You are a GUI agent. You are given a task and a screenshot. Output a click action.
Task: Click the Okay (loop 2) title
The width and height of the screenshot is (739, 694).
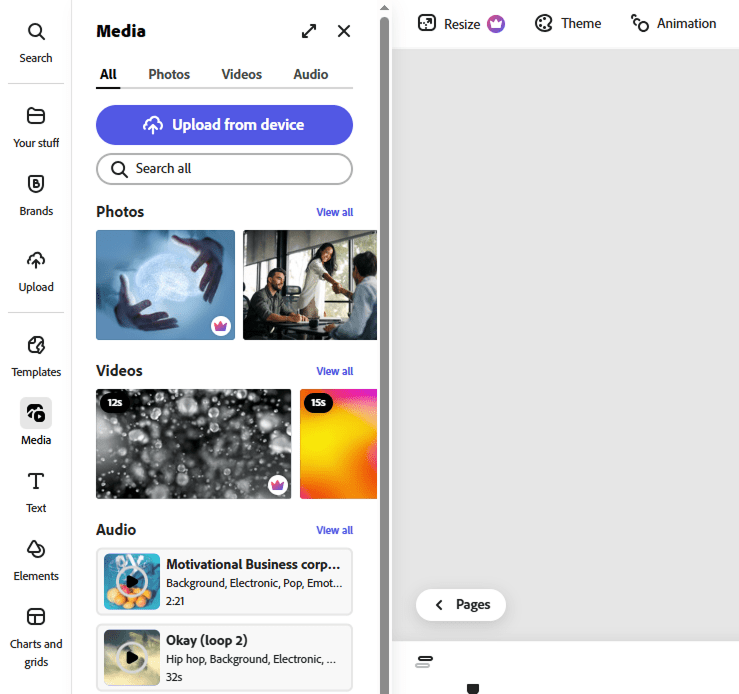(206, 640)
